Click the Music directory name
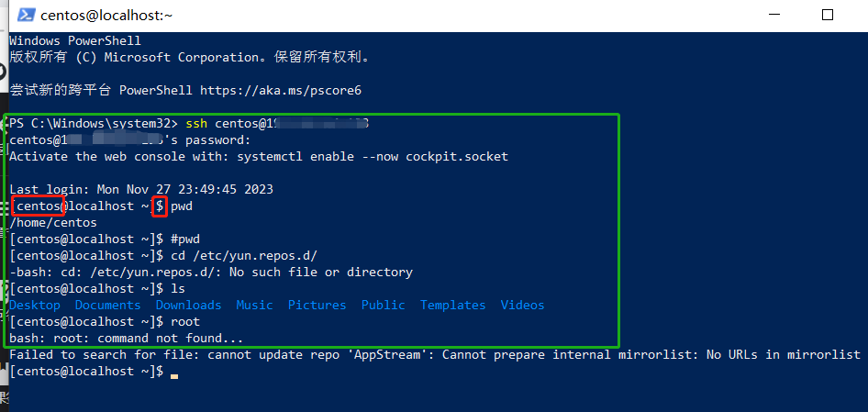Image resolution: width=868 pixels, height=412 pixels. (x=255, y=306)
